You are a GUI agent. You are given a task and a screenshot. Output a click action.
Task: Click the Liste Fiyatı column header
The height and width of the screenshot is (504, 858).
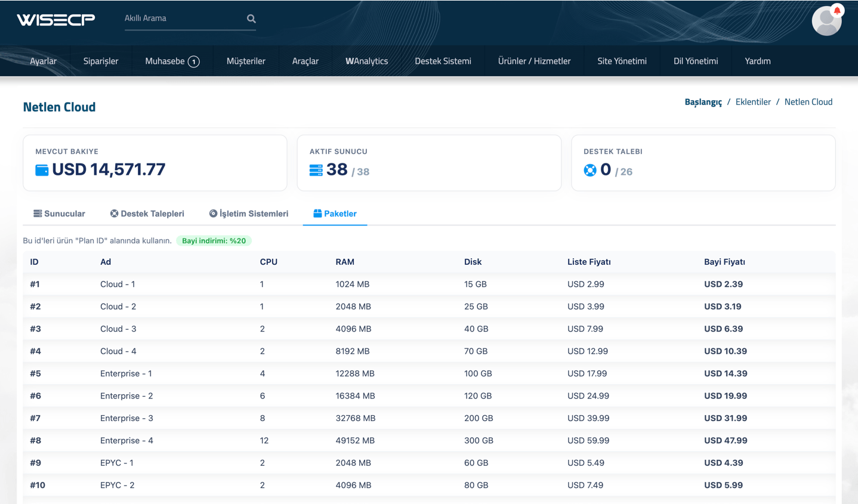(x=589, y=262)
